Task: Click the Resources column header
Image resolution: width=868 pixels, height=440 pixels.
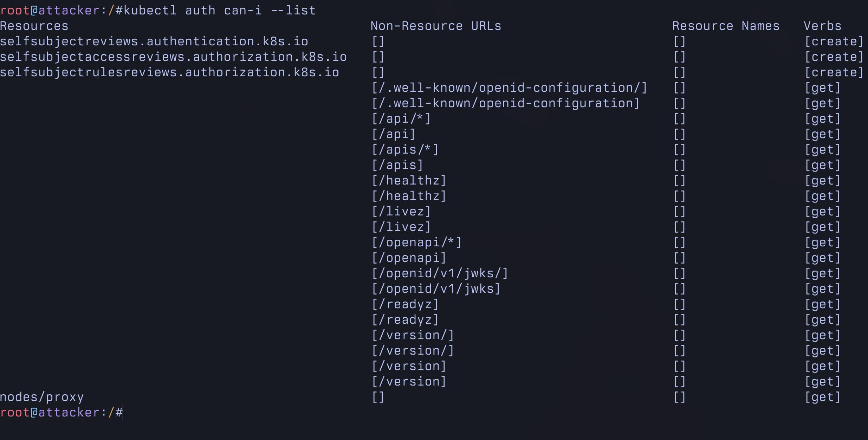Action: pyautogui.click(x=34, y=26)
